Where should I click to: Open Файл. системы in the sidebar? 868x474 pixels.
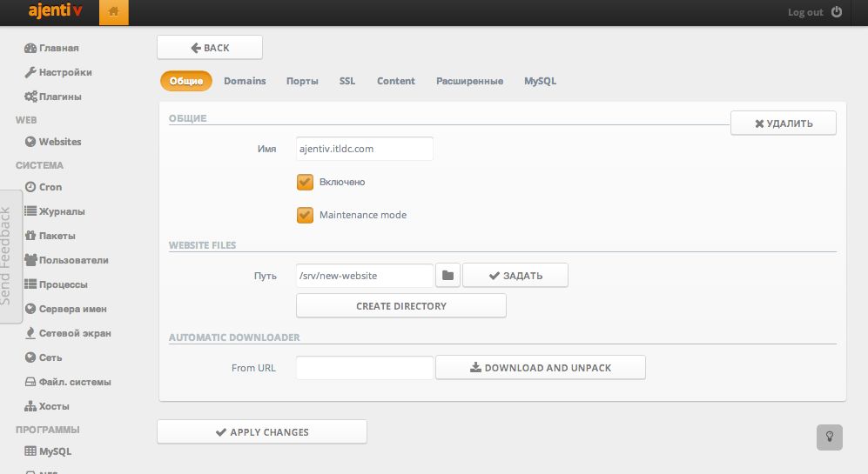tap(68, 382)
